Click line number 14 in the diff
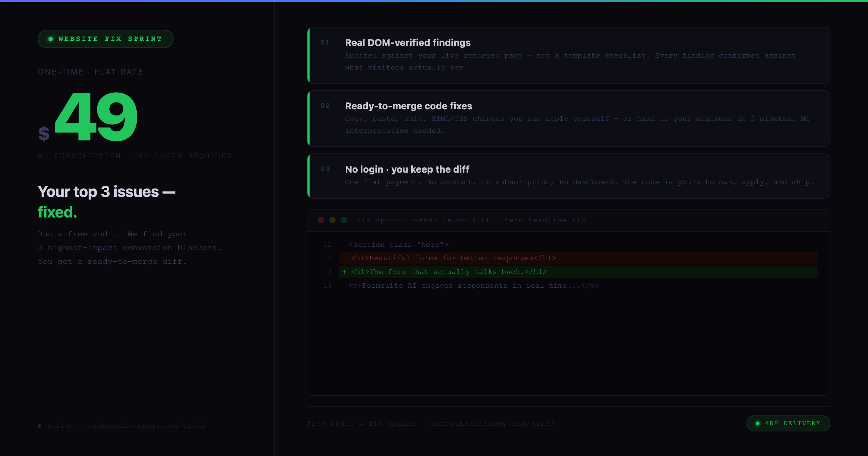Screen dimensions: 868x456 pos(327,286)
